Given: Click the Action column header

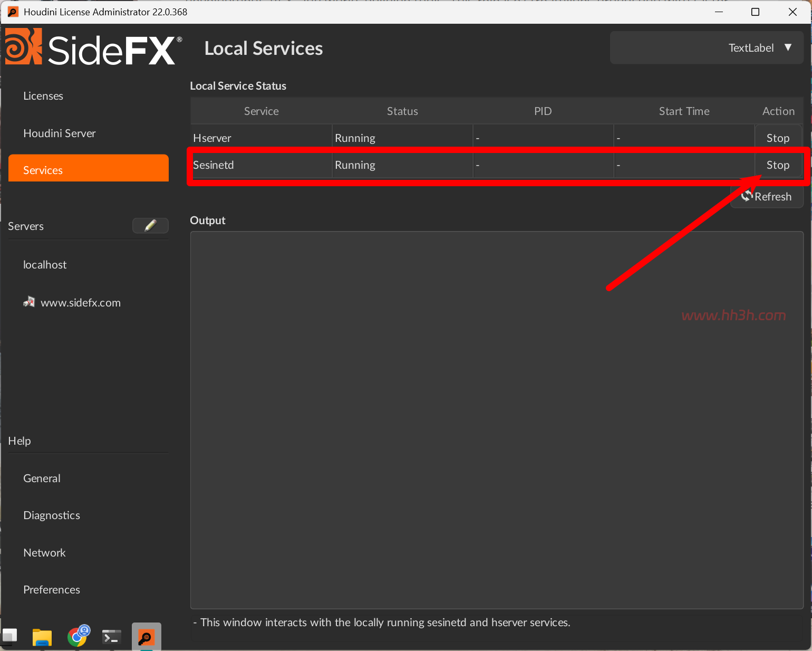Looking at the screenshot, I should [x=778, y=111].
